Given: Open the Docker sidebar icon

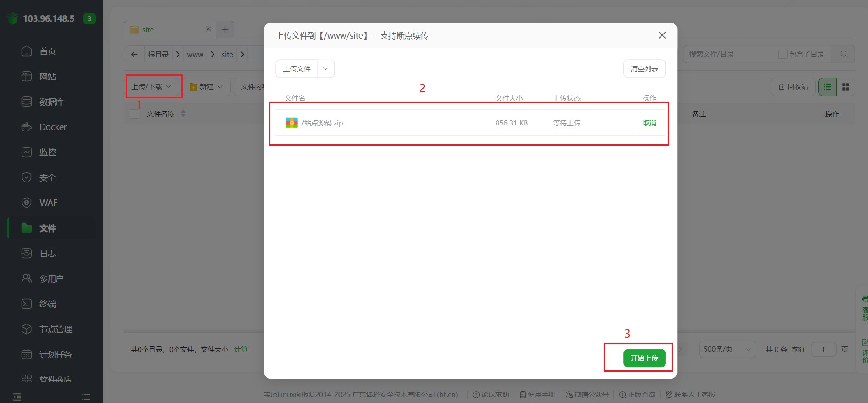Looking at the screenshot, I should 27,127.
